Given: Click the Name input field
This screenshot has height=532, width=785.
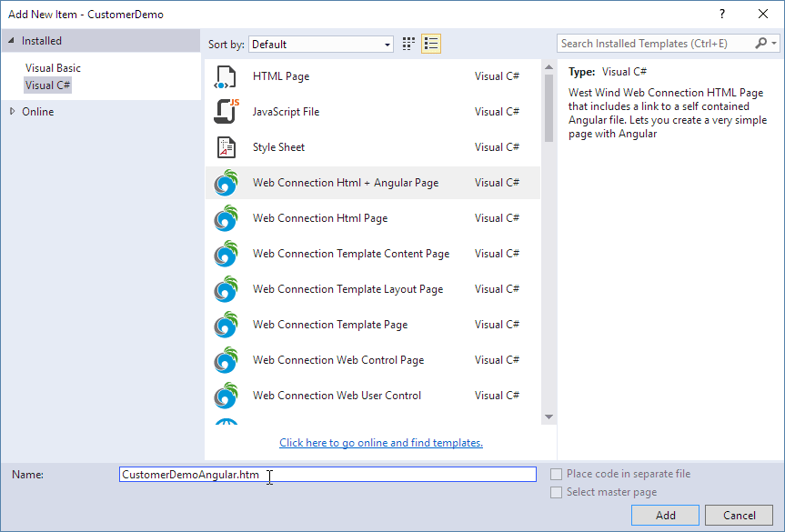Looking at the screenshot, I should [327, 475].
